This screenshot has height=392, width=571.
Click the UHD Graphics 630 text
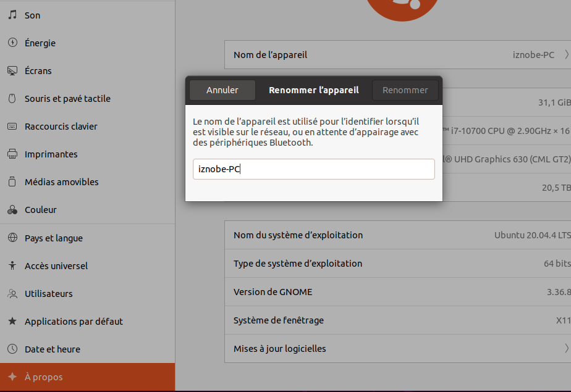tap(507, 159)
